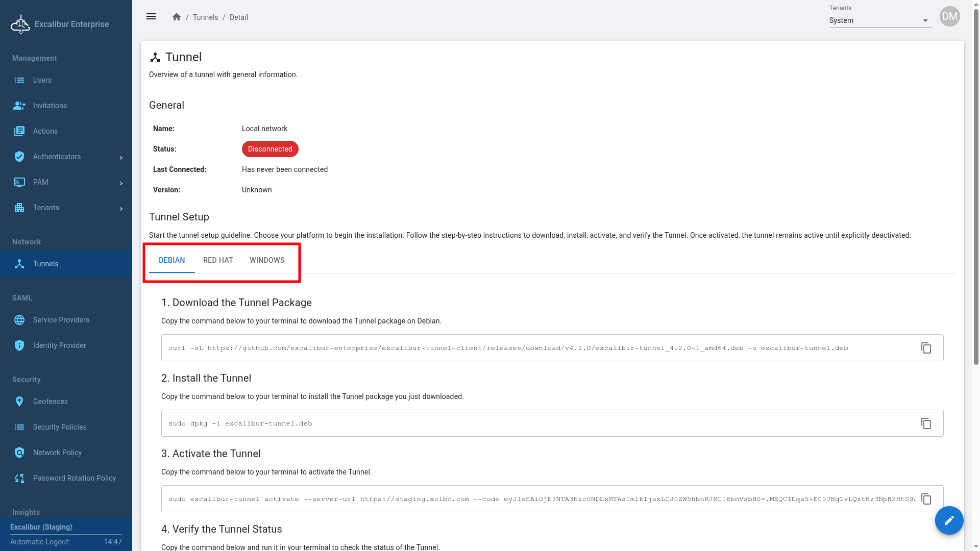Switch to the Red Hat tab

218,260
